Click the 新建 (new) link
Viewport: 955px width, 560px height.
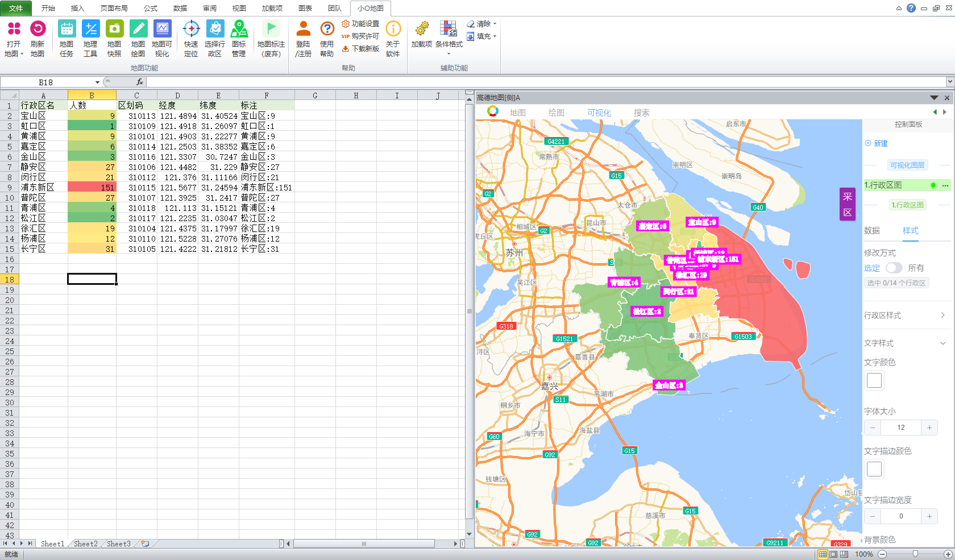[876, 143]
